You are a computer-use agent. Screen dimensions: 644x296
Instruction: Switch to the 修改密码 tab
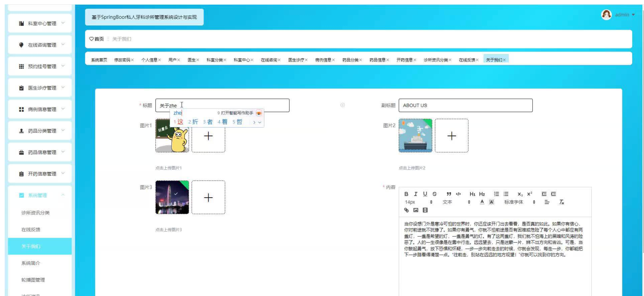(122, 60)
